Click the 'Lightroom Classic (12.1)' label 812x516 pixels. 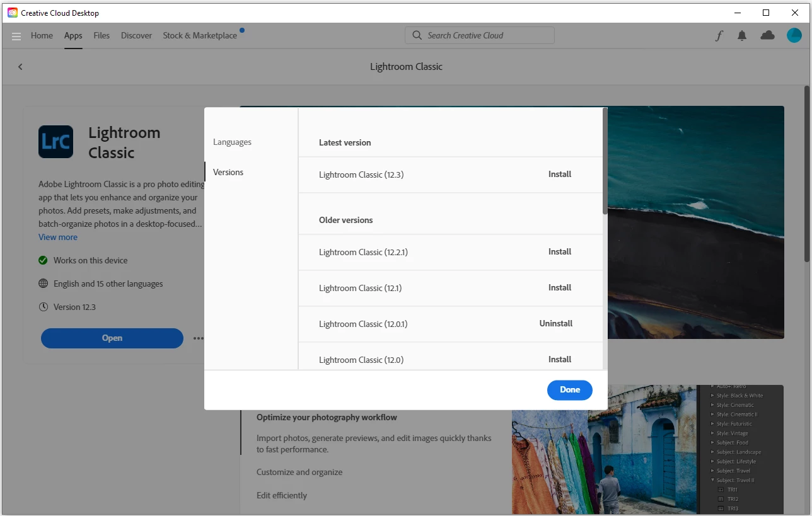pyautogui.click(x=361, y=288)
